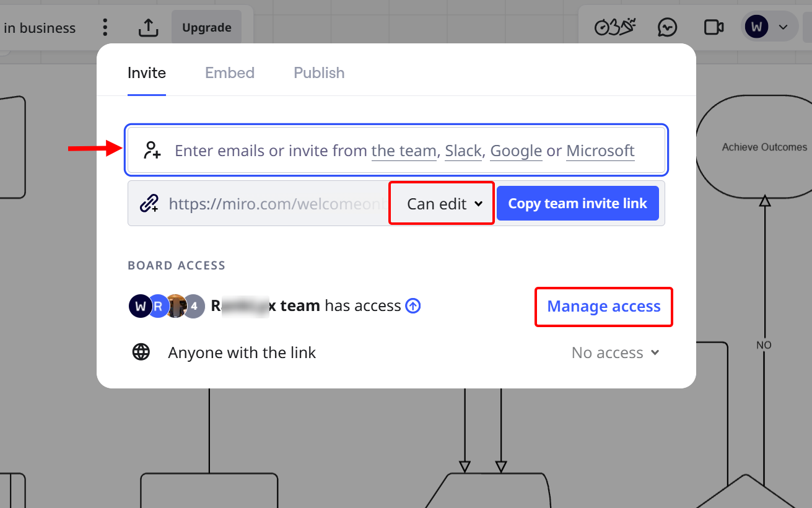Click the blue upgrade arrow next to team access
The height and width of the screenshot is (508, 812).
pyautogui.click(x=413, y=305)
